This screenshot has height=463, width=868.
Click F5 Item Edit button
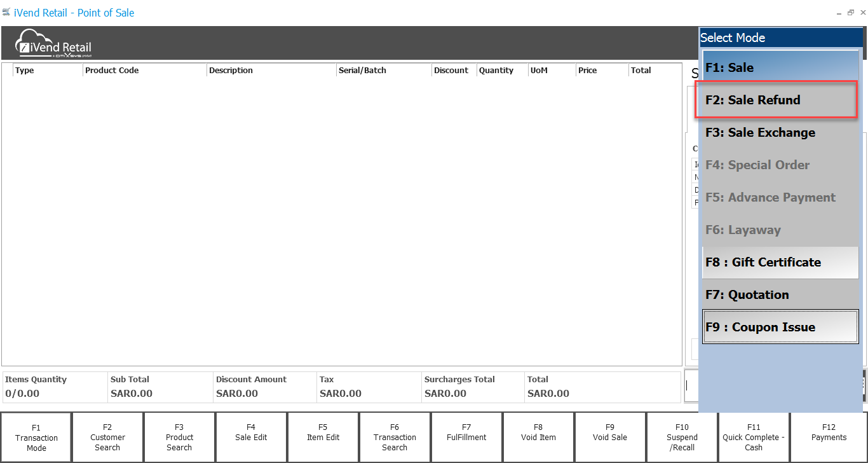(323, 438)
